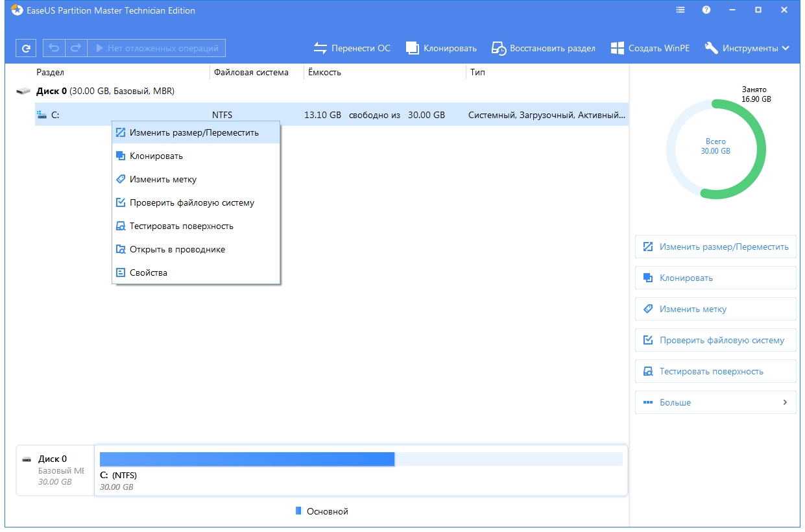Click the Файловая система column header
This screenshot has height=532, width=805.
tap(251, 72)
